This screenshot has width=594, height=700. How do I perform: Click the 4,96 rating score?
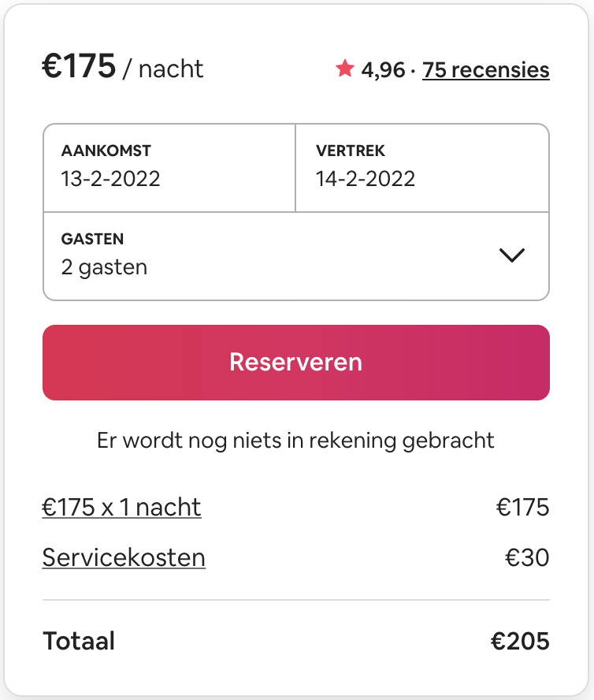pyautogui.click(x=383, y=70)
